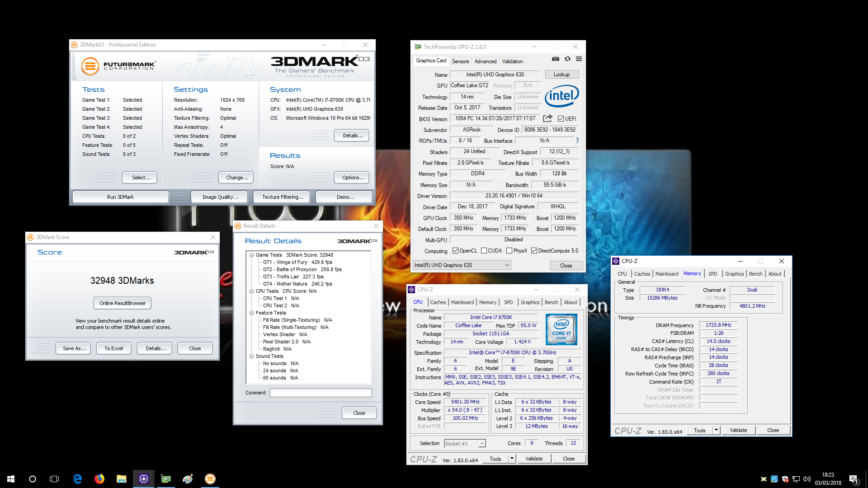Open SPD tab in CPU-Z Memory window
Viewport: 868px width, 488px height.
(x=712, y=274)
